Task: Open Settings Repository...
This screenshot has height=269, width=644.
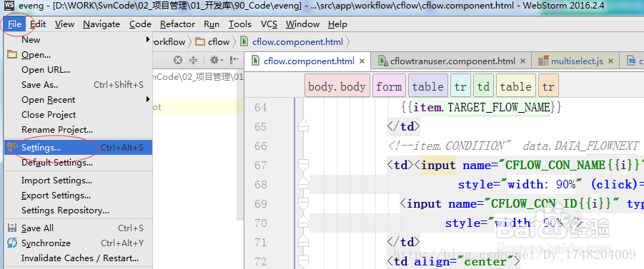Action: click(x=78, y=210)
